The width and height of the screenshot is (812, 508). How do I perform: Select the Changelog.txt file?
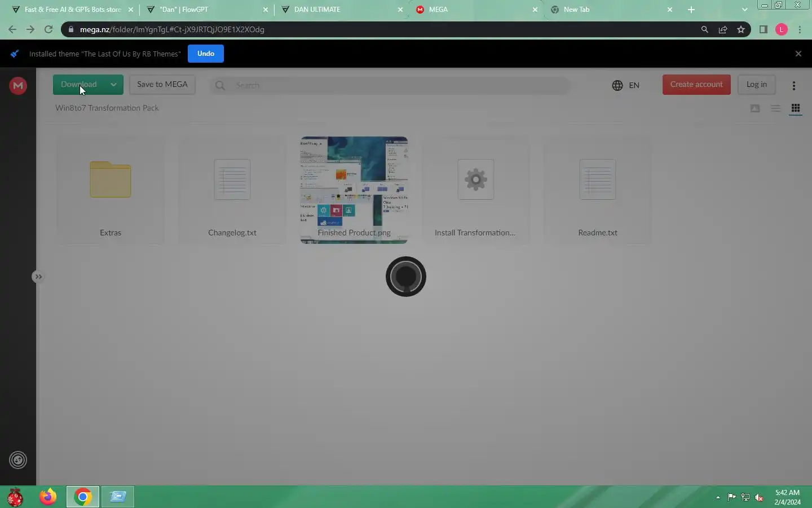pyautogui.click(x=232, y=190)
